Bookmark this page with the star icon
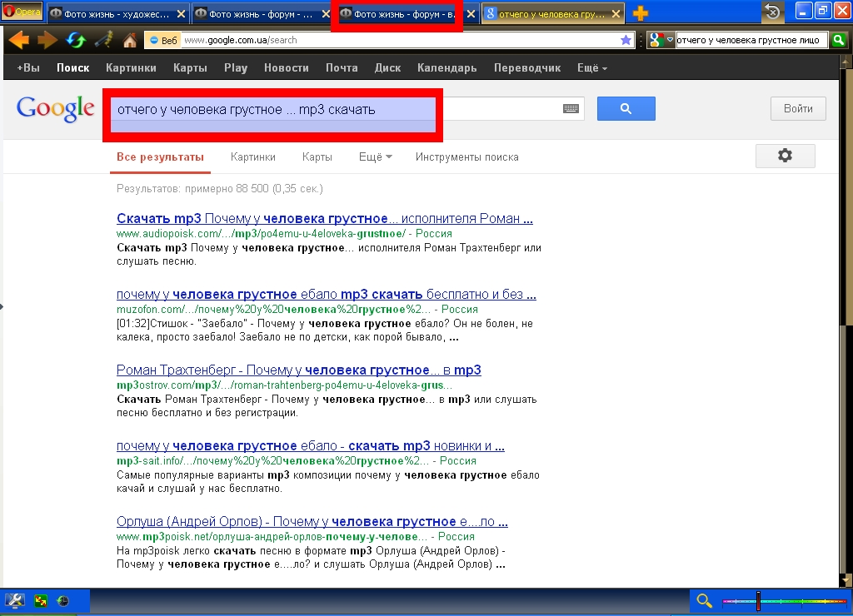The height and width of the screenshot is (616, 853). point(626,40)
